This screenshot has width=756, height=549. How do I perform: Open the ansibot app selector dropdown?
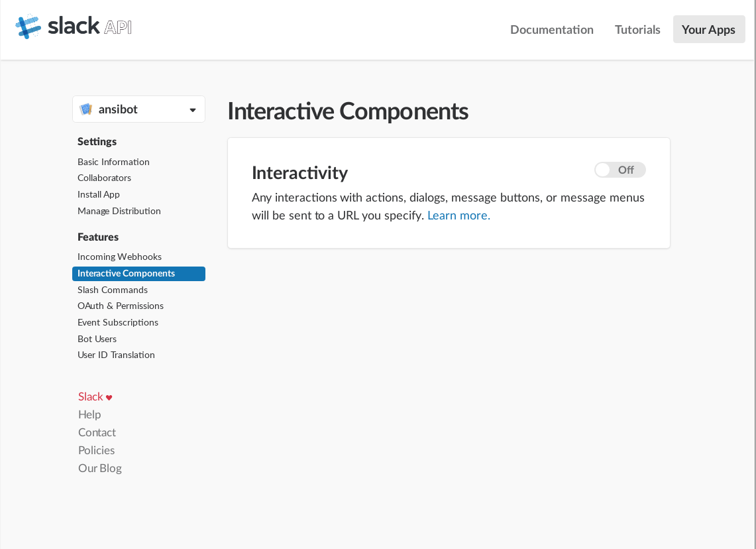coord(192,110)
